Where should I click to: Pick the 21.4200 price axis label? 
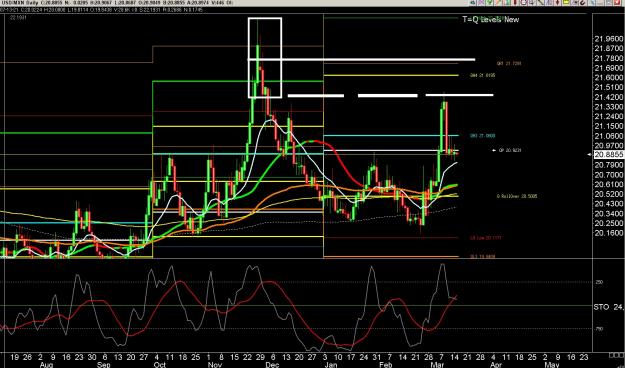(609, 97)
